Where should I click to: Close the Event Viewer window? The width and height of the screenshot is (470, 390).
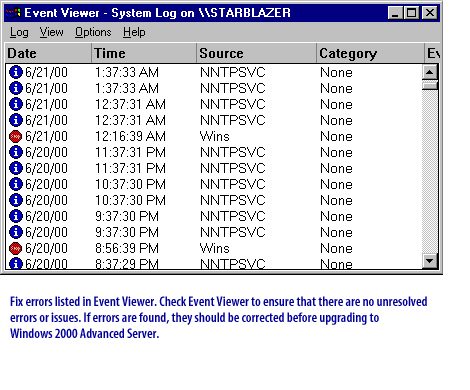tap(430, 13)
